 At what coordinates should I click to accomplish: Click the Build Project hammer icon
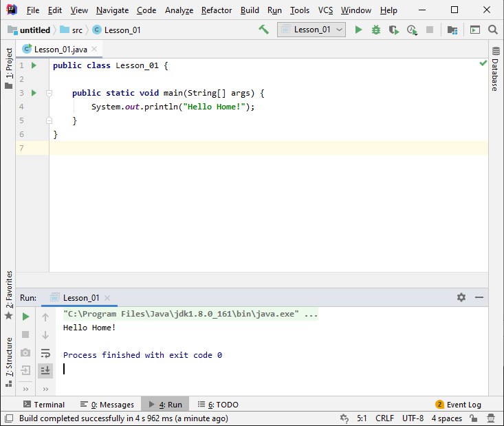click(263, 30)
